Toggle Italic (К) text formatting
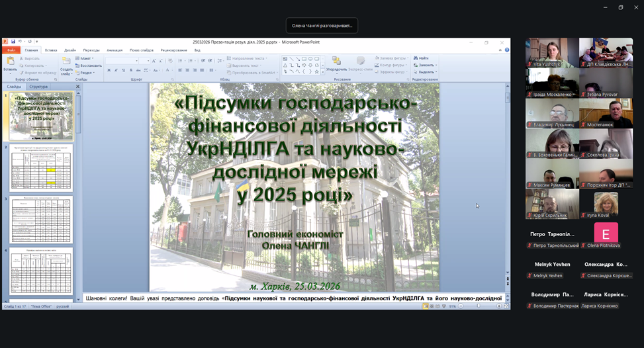Viewport: 644px width, 348px height. pos(115,70)
